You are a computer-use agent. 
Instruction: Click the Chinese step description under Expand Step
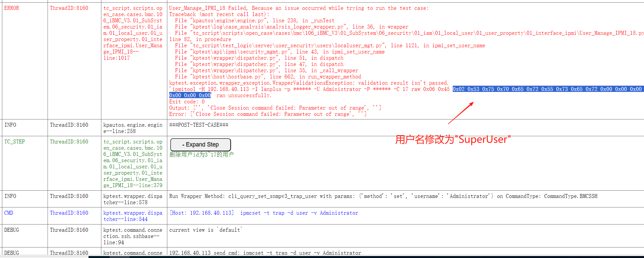[x=201, y=155]
